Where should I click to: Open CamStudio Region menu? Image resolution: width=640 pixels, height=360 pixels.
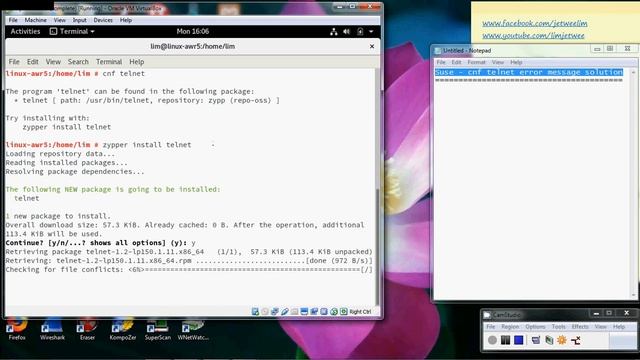[x=510, y=327]
